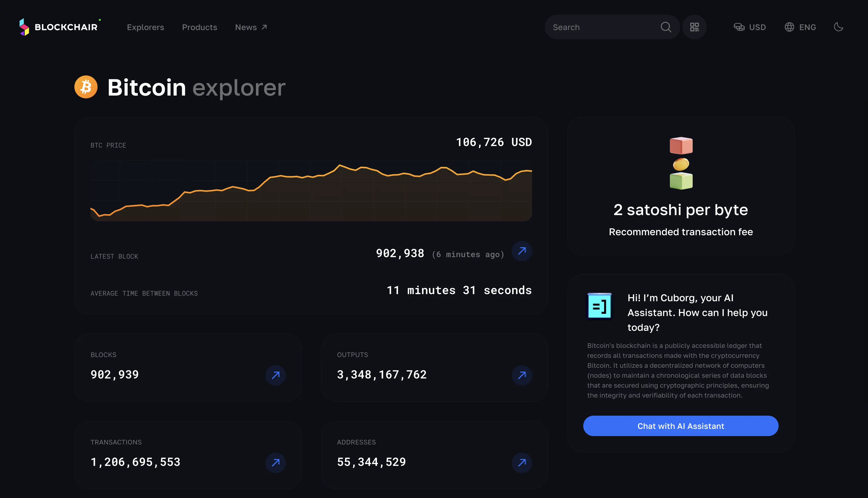Click the Bitcoin explorer heading

pos(196,88)
